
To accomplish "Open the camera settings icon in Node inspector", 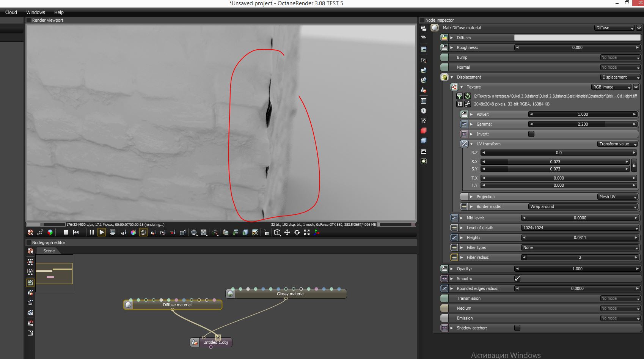I will tap(424, 61).
